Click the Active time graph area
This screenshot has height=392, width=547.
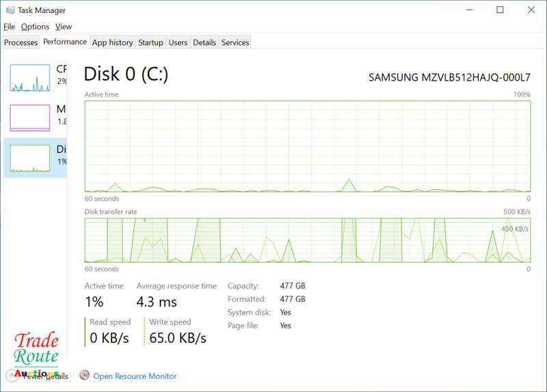coord(308,146)
